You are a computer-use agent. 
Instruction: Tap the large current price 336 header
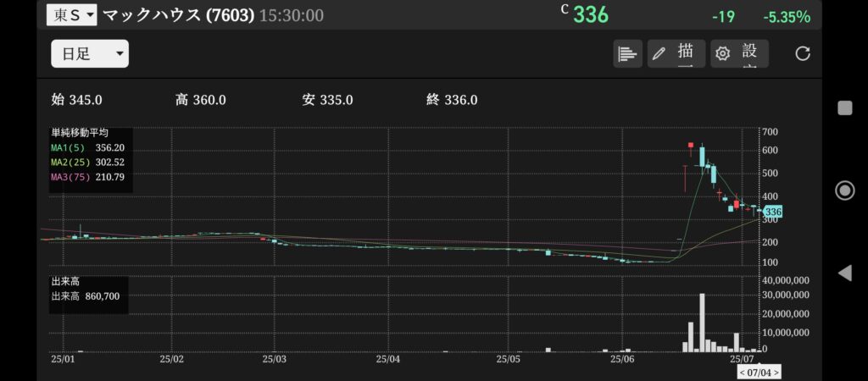pyautogui.click(x=591, y=15)
